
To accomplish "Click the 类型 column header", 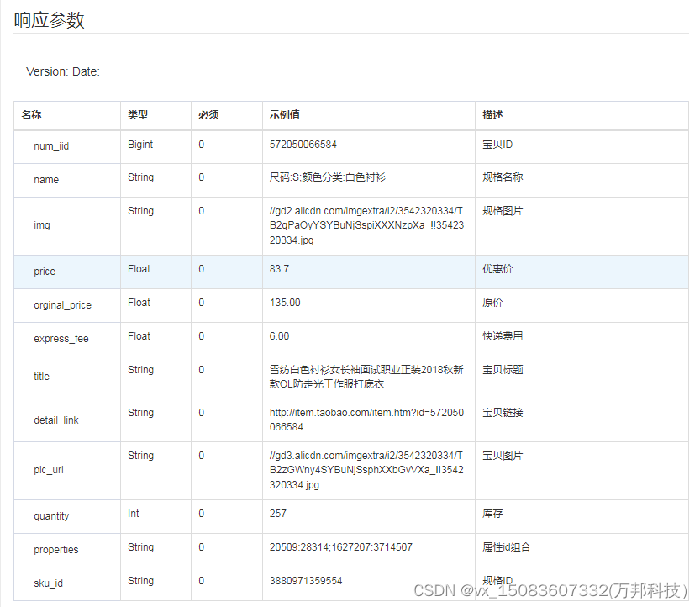I will [x=138, y=115].
